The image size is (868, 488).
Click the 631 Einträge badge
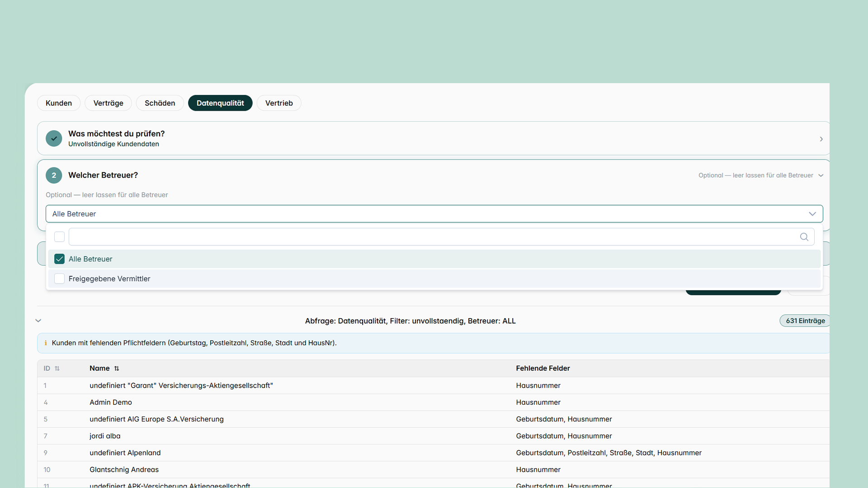pyautogui.click(x=805, y=321)
